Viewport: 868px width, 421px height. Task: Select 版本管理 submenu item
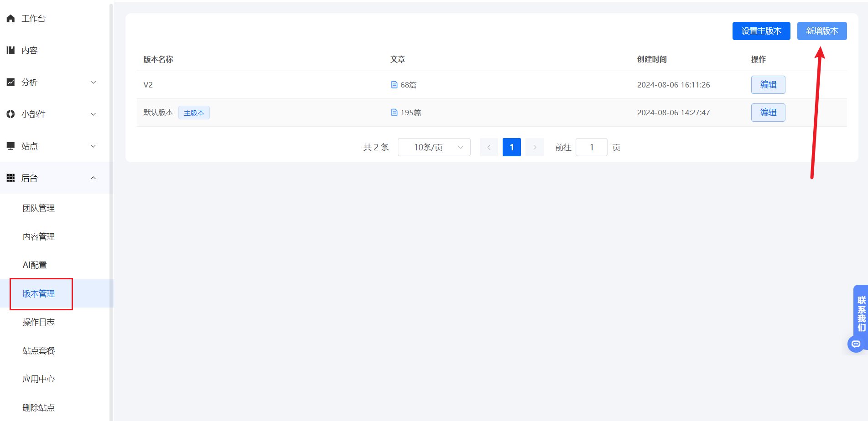coord(39,294)
